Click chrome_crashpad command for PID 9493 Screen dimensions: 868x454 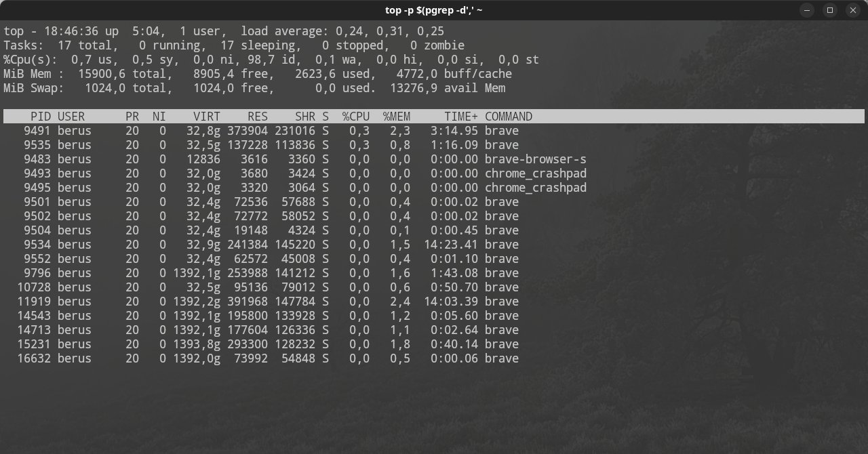coord(536,173)
